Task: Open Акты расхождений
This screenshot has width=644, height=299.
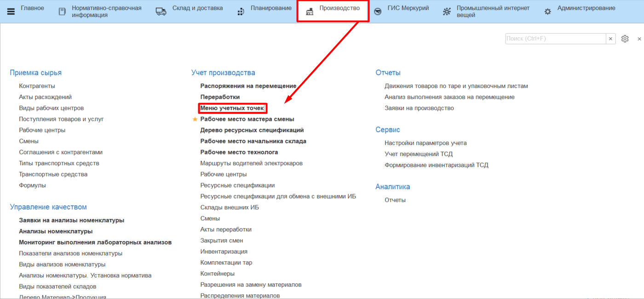Action: click(x=45, y=97)
